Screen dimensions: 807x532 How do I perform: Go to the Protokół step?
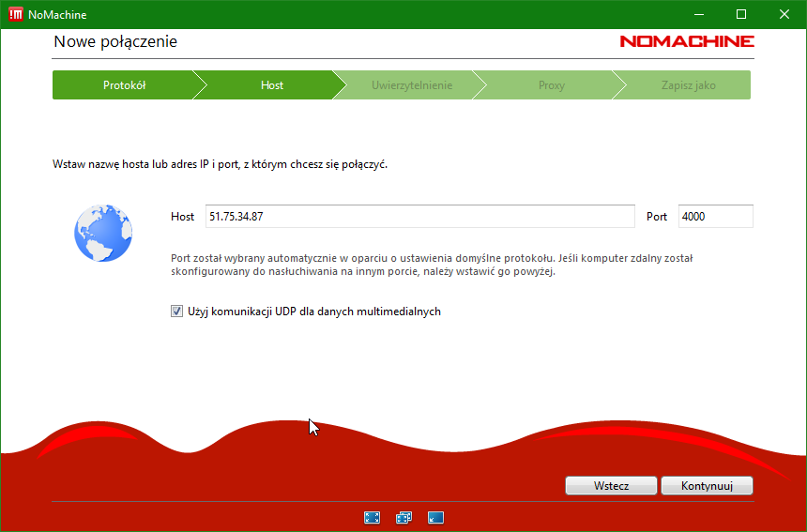tap(124, 85)
